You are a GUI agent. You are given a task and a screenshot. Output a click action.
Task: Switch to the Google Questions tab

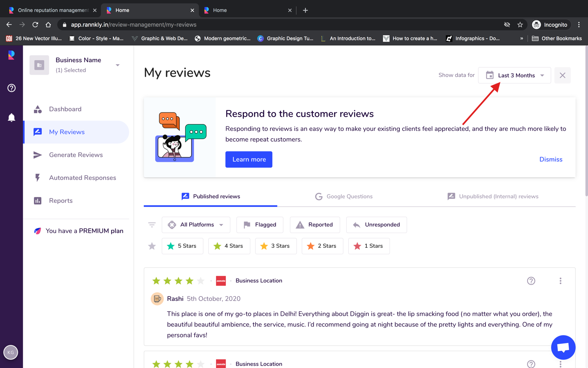pos(344,197)
